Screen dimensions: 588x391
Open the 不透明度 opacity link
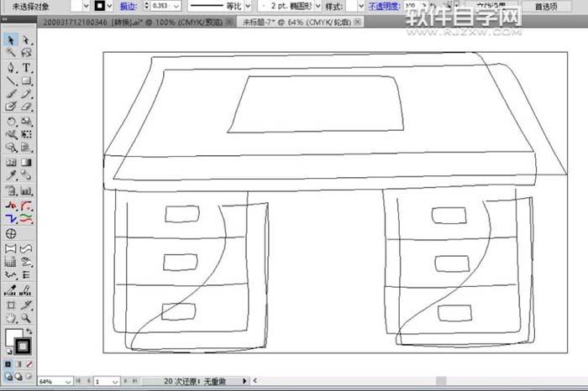pyautogui.click(x=381, y=6)
